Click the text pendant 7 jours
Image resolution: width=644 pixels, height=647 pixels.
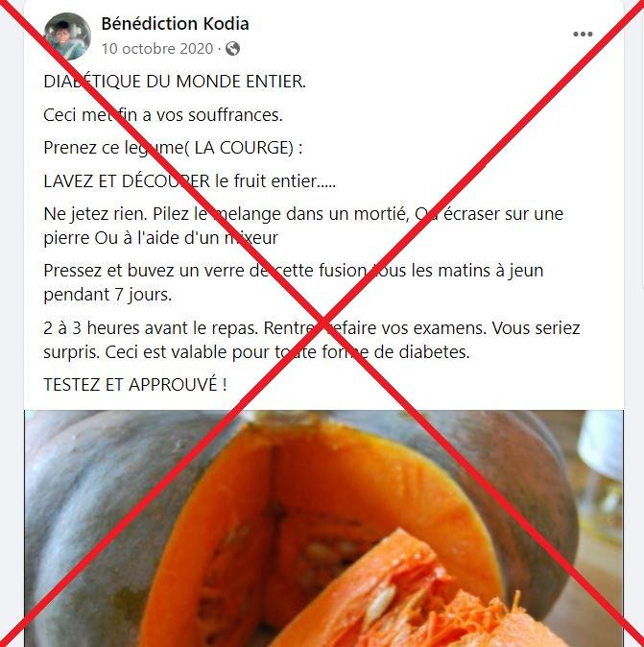pyautogui.click(x=107, y=295)
